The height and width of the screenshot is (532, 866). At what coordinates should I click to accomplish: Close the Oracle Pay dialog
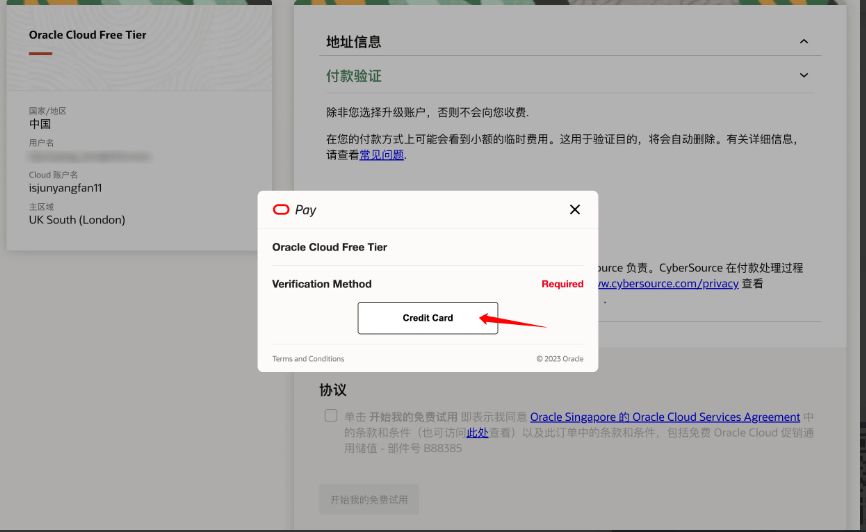574,209
